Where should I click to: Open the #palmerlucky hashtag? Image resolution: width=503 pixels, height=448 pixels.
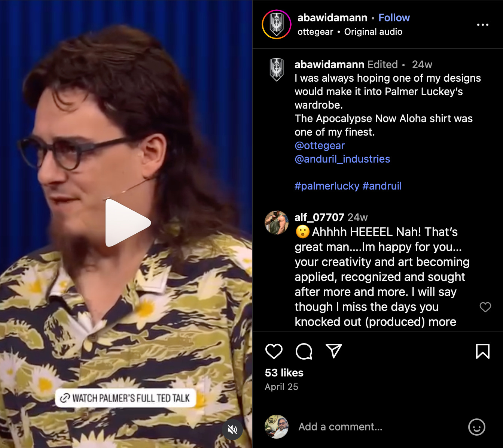point(327,186)
